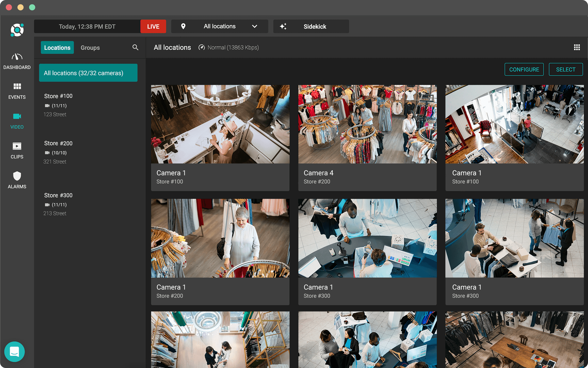Expand the All locations dropdown
The image size is (588, 368).
[x=255, y=26]
